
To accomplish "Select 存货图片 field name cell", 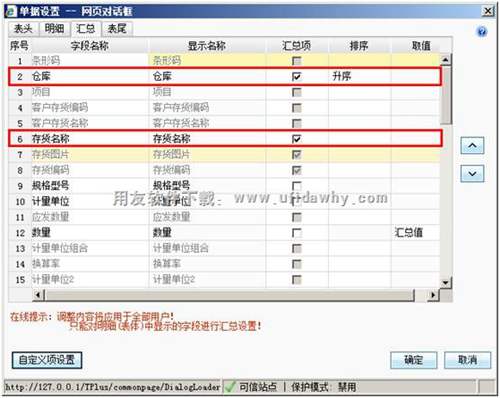I will pos(90,154).
